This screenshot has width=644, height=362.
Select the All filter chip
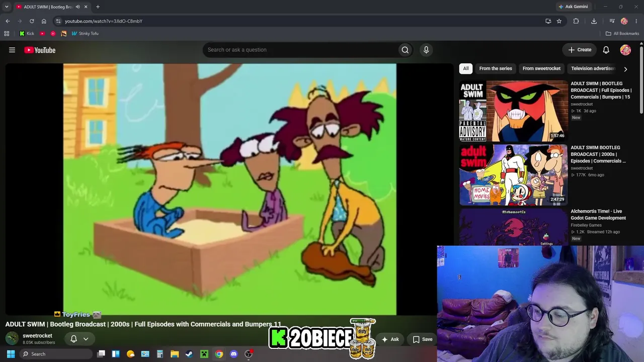coord(466,68)
